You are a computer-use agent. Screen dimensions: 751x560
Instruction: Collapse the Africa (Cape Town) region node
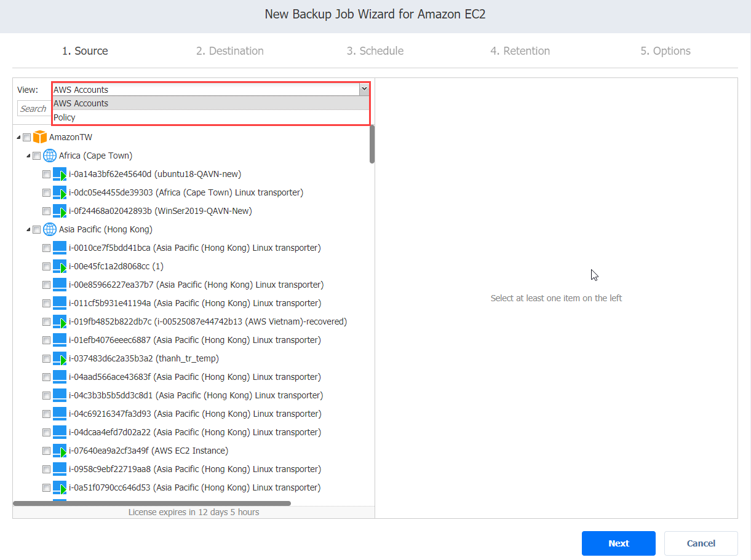(28, 156)
